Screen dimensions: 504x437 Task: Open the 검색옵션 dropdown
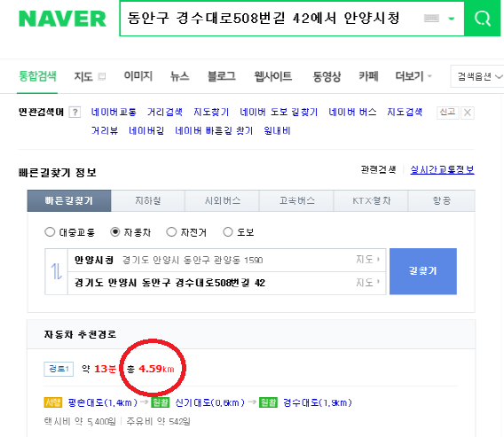click(478, 76)
